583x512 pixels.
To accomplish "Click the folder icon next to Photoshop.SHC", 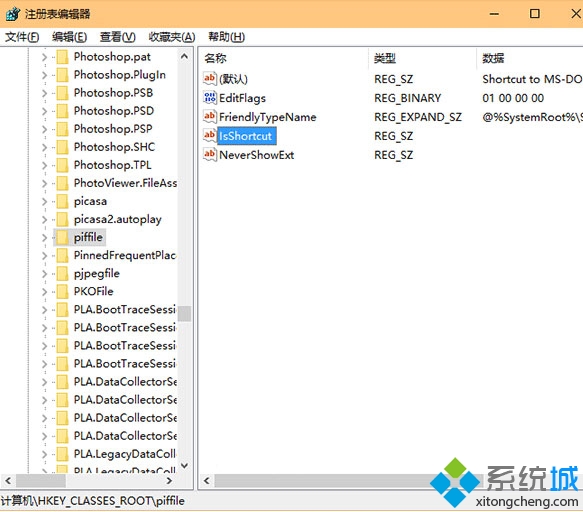I will [62, 147].
